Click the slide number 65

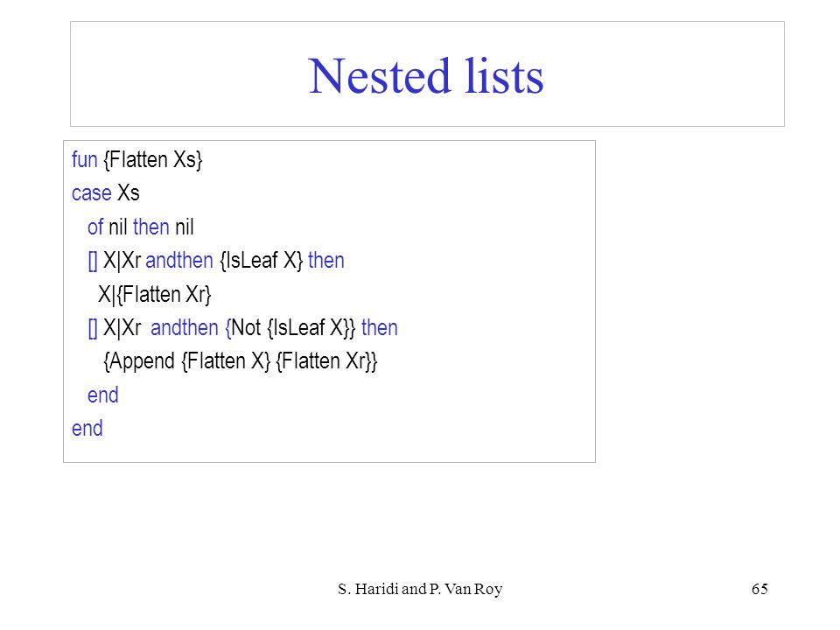[759, 589]
